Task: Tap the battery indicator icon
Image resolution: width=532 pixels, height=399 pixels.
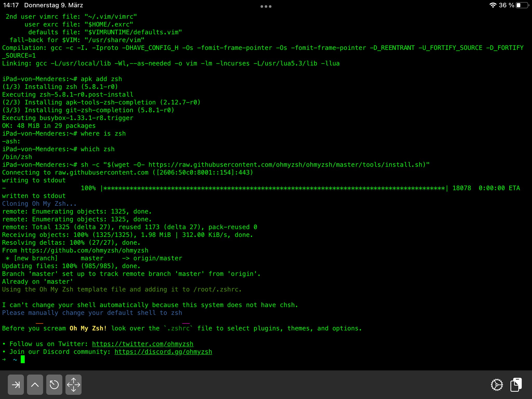Action: tap(522, 5)
